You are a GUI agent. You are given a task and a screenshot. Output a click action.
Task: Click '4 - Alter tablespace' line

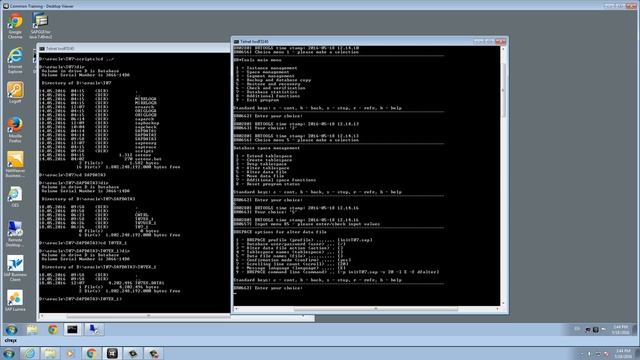click(262, 168)
